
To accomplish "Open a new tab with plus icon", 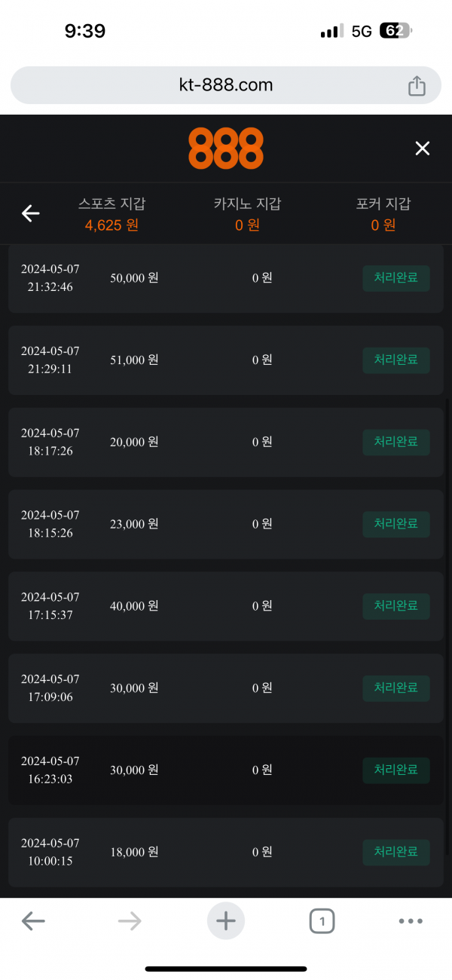I will point(226,920).
